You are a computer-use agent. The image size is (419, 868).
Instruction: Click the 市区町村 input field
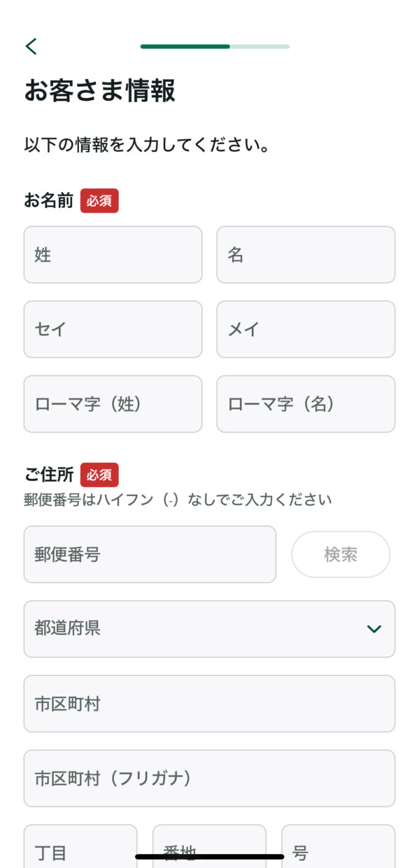tap(209, 703)
